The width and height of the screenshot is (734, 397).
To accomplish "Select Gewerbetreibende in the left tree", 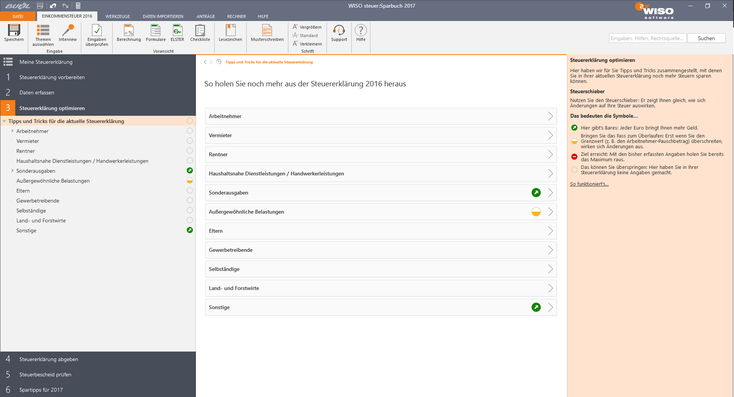I will click(x=38, y=201).
